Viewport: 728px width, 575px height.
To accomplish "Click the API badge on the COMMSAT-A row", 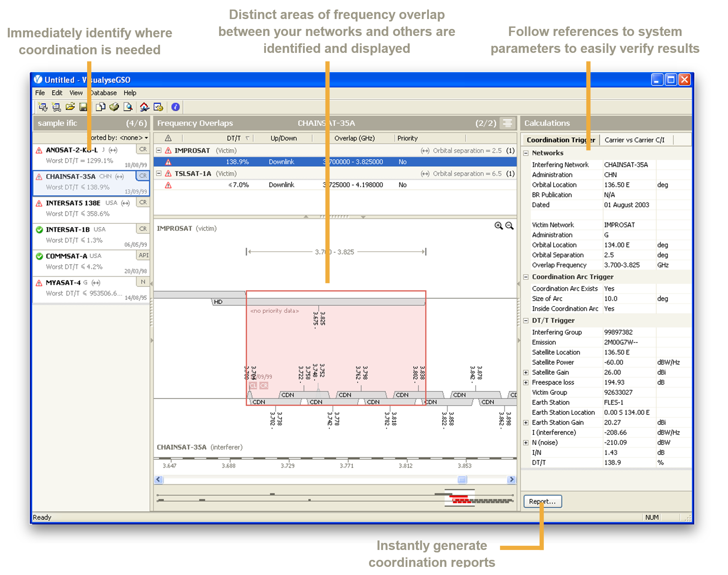I will pyautogui.click(x=143, y=255).
